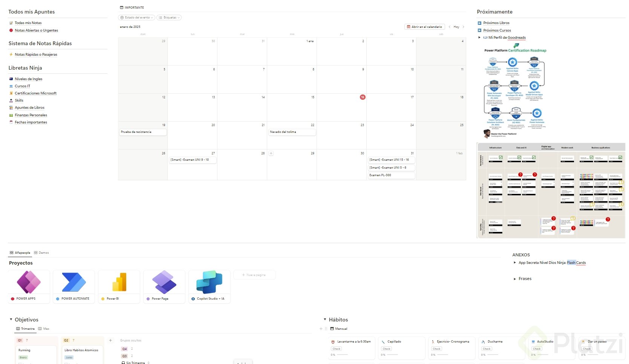Click the books icon beside Apuntes de Libros
The width and height of the screenshot is (629, 364).
(11, 108)
